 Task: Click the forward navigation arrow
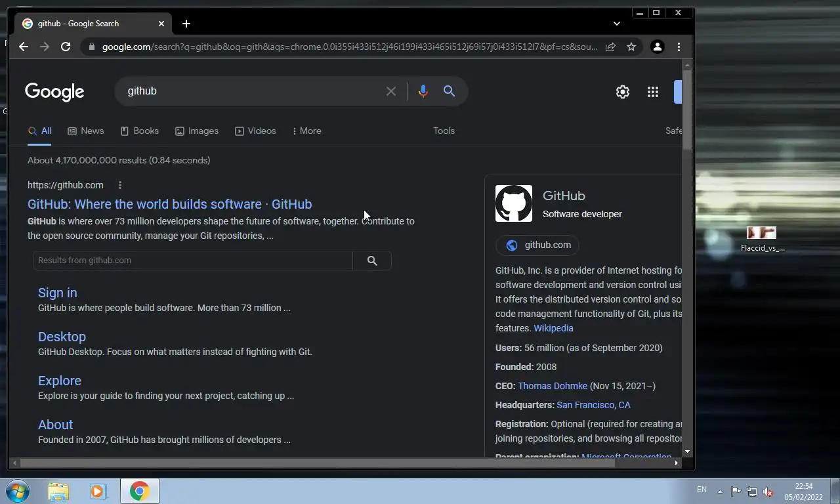tap(45, 47)
